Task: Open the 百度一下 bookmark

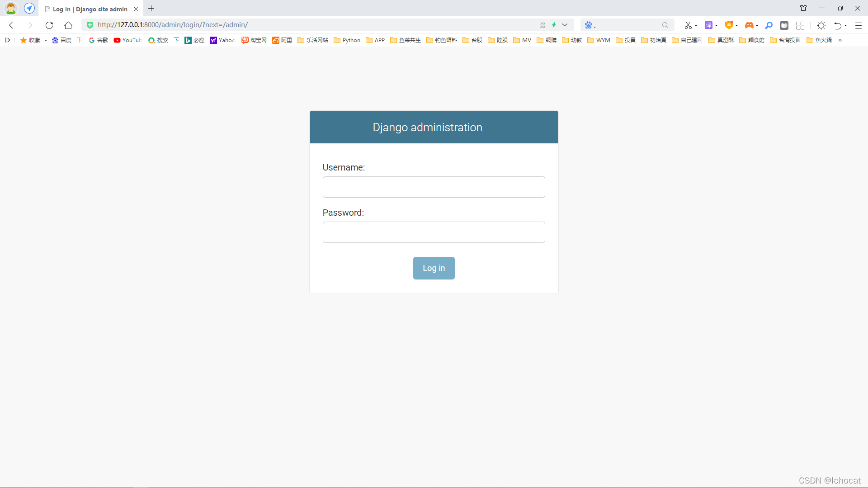Action: coord(67,40)
